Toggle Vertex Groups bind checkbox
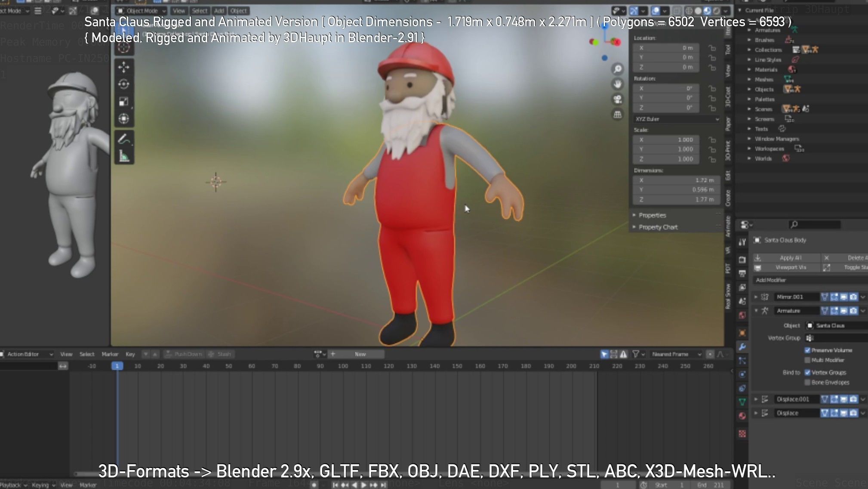This screenshot has height=489, width=868. point(807,372)
